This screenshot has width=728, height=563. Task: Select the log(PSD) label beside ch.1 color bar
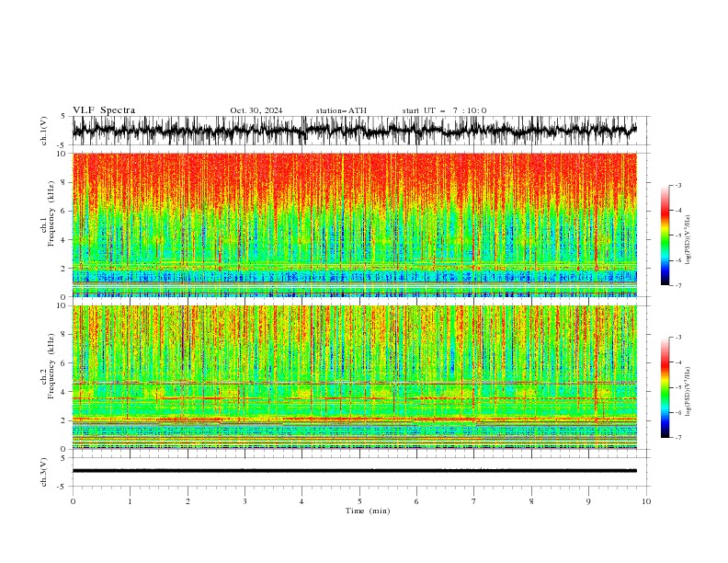click(688, 240)
